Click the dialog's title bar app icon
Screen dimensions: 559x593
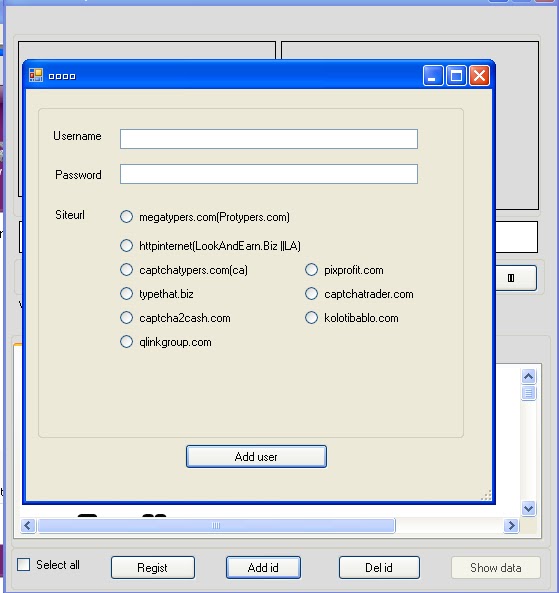coord(36,75)
